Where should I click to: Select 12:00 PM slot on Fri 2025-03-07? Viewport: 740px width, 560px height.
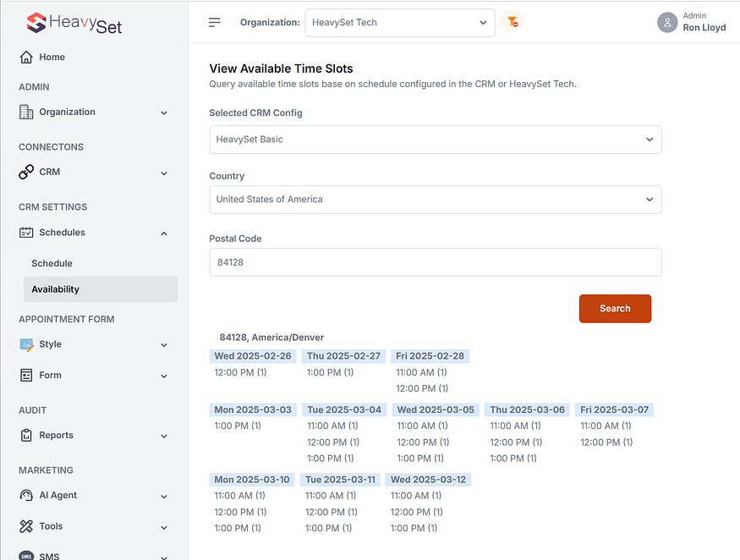pos(606,442)
